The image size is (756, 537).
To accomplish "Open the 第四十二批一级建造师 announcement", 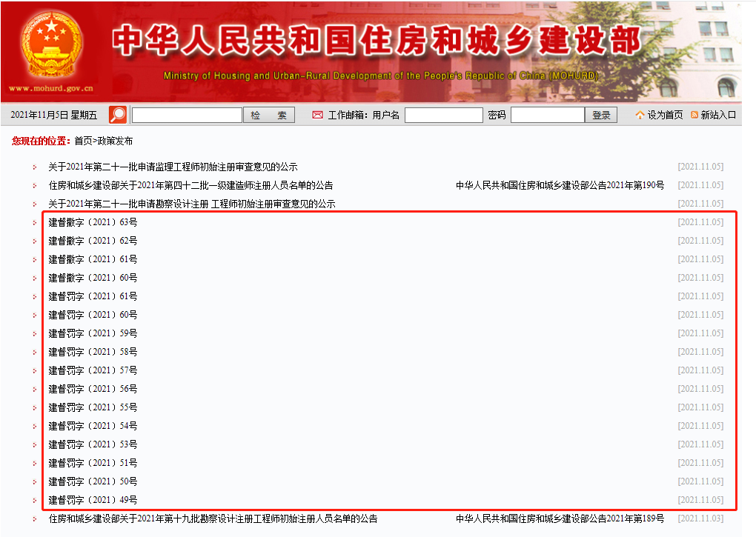I will 190,185.
